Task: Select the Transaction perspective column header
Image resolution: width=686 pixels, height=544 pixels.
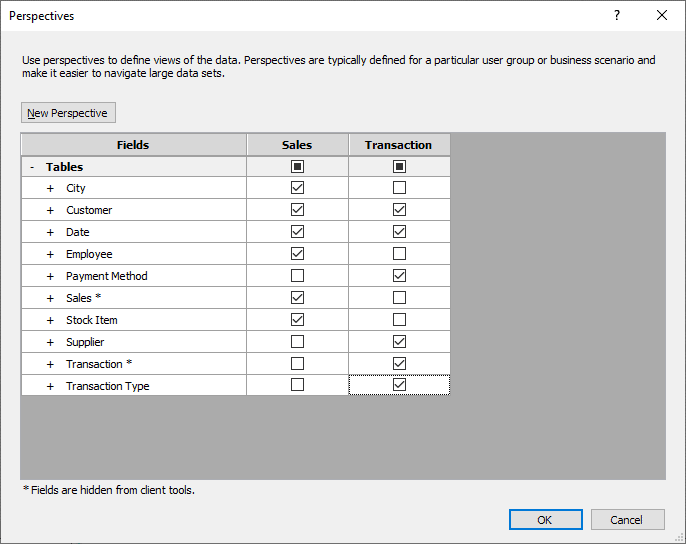Action: point(399,145)
